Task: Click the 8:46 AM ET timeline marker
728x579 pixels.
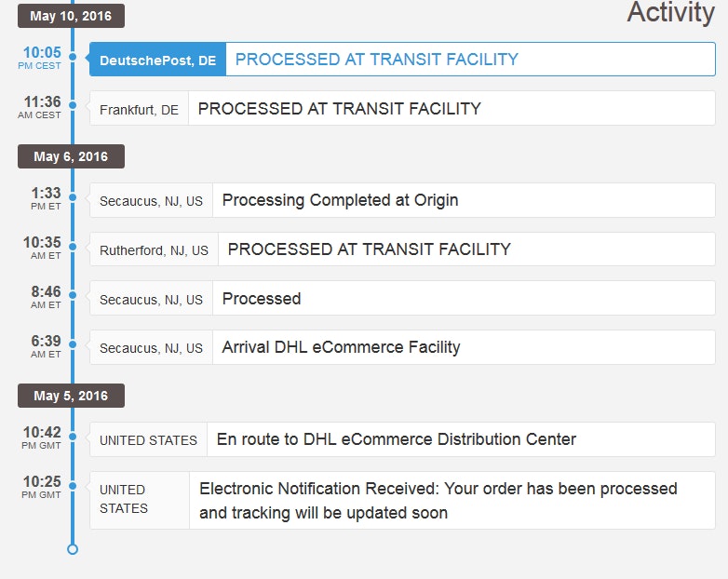Action: 73,298
